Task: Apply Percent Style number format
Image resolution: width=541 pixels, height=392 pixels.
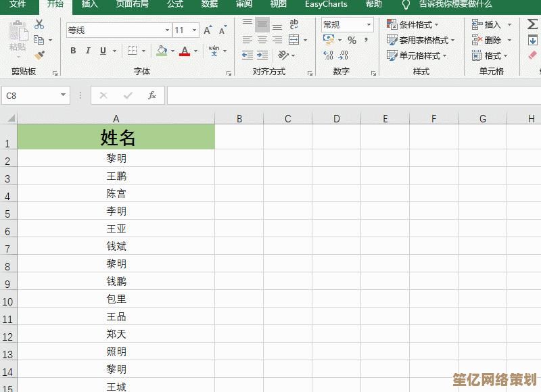Action: pos(352,41)
